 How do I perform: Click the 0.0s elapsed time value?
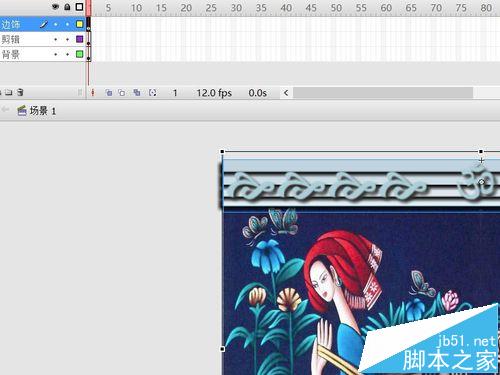pos(257,93)
